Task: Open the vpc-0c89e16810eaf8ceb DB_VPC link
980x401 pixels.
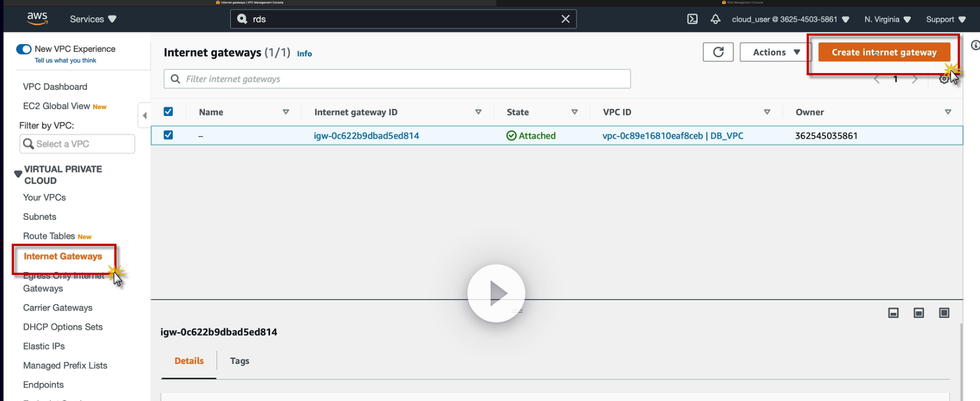Action: (673, 136)
